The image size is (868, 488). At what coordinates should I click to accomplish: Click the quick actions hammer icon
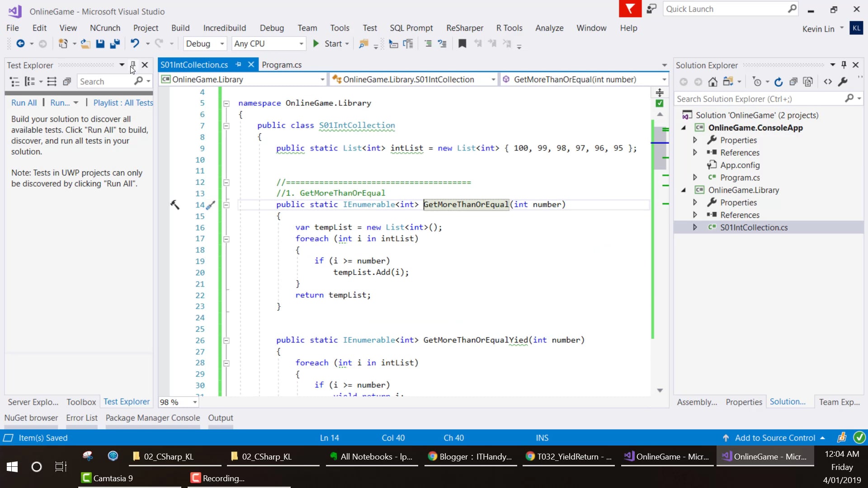[175, 205]
